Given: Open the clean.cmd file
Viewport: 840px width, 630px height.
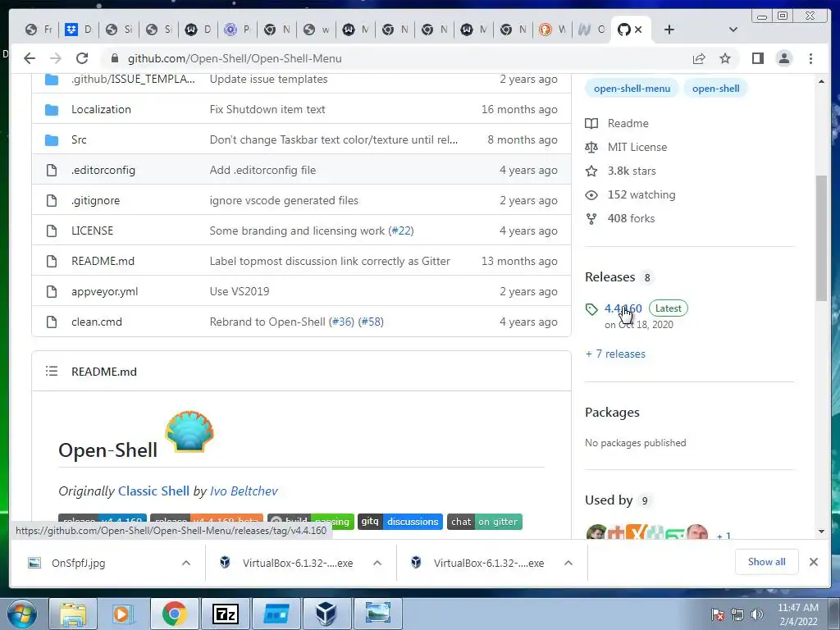Looking at the screenshot, I should (x=97, y=322).
